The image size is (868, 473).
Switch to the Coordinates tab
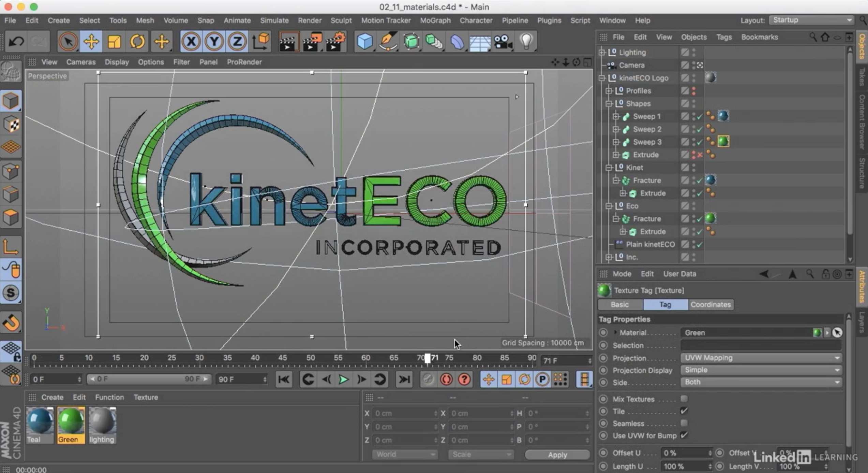[710, 304]
